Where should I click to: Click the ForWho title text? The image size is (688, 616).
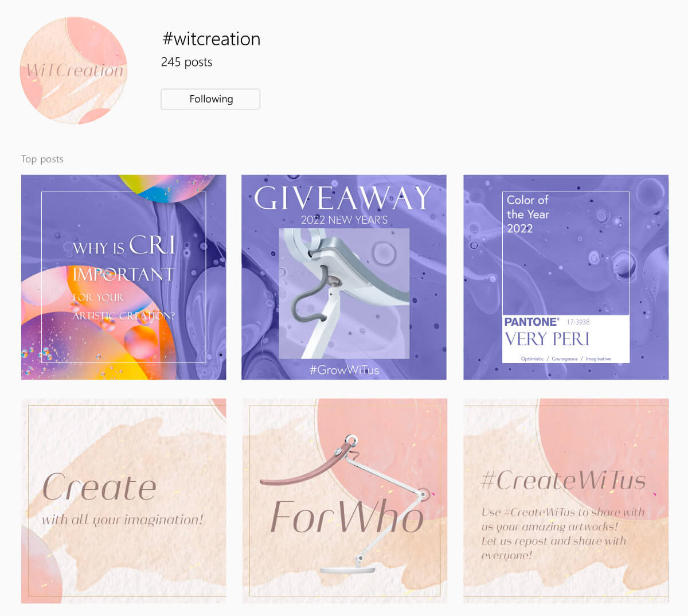pos(347,517)
